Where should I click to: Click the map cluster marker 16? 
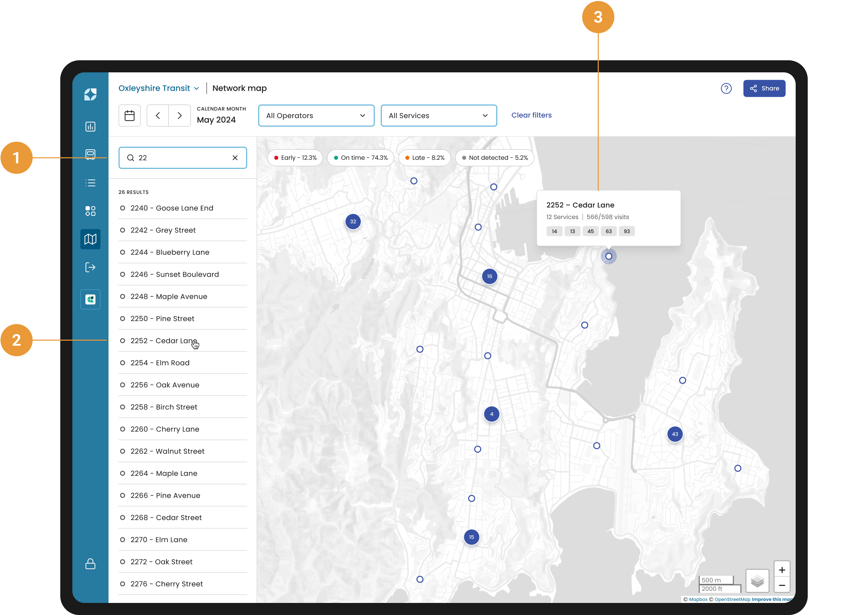point(490,276)
